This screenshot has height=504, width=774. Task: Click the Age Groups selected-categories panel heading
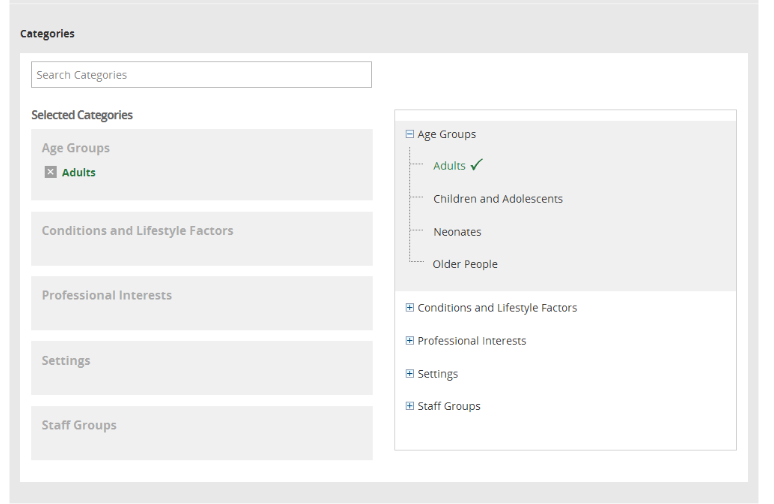(76, 148)
